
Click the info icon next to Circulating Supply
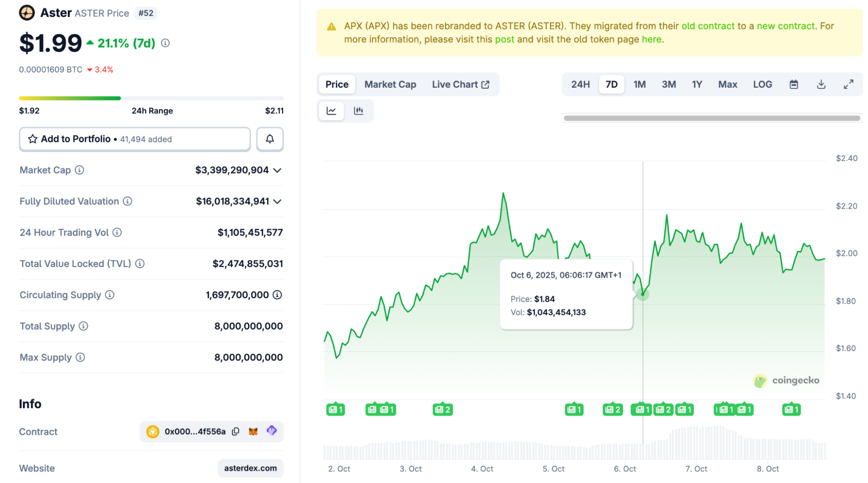110,295
